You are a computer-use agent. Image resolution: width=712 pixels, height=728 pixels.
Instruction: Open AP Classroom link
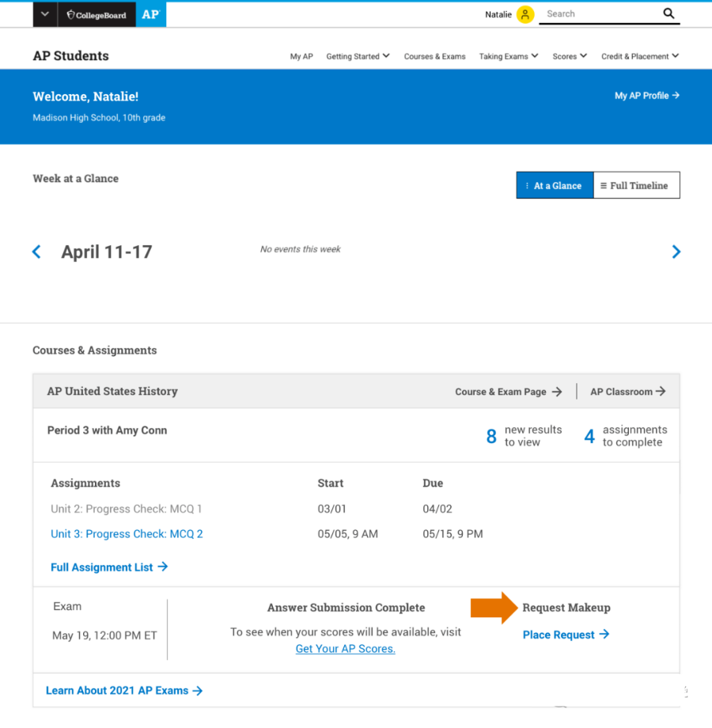click(627, 392)
